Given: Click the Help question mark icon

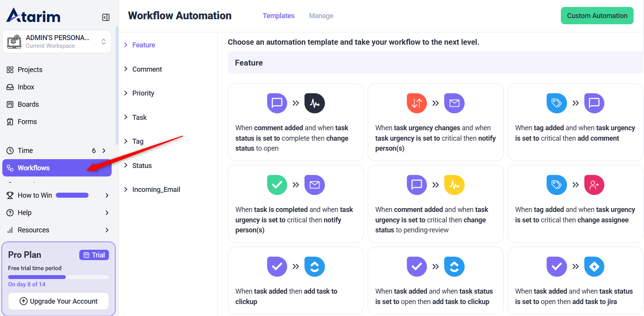Looking at the screenshot, I should pos(10,213).
